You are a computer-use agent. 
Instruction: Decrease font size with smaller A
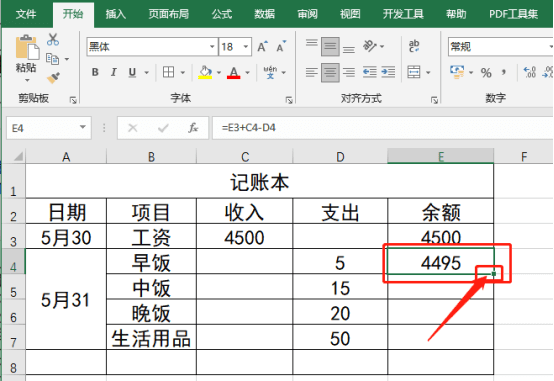click(281, 47)
